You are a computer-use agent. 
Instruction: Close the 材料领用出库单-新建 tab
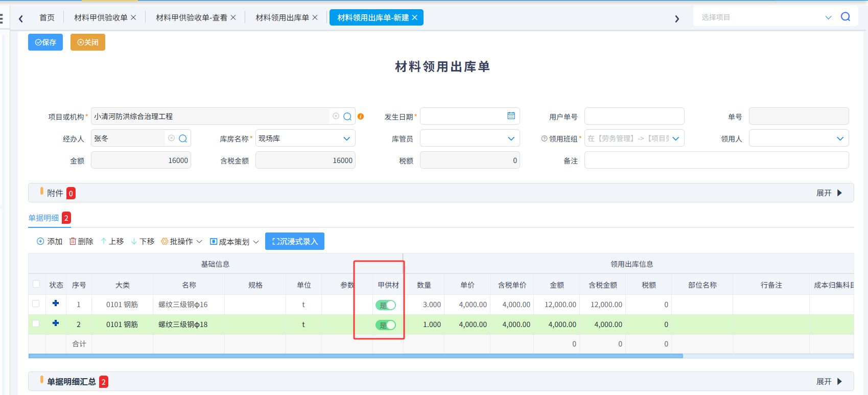pos(414,17)
